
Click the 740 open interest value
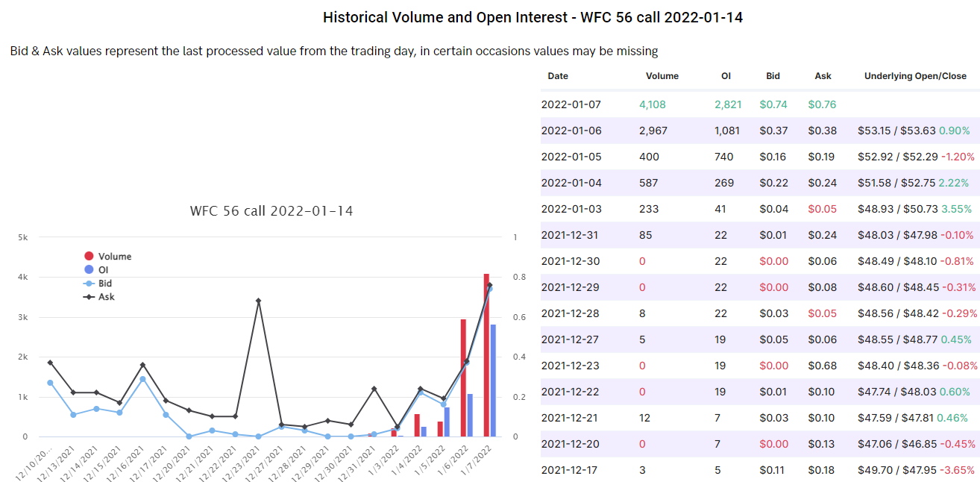[x=723, y=157]
